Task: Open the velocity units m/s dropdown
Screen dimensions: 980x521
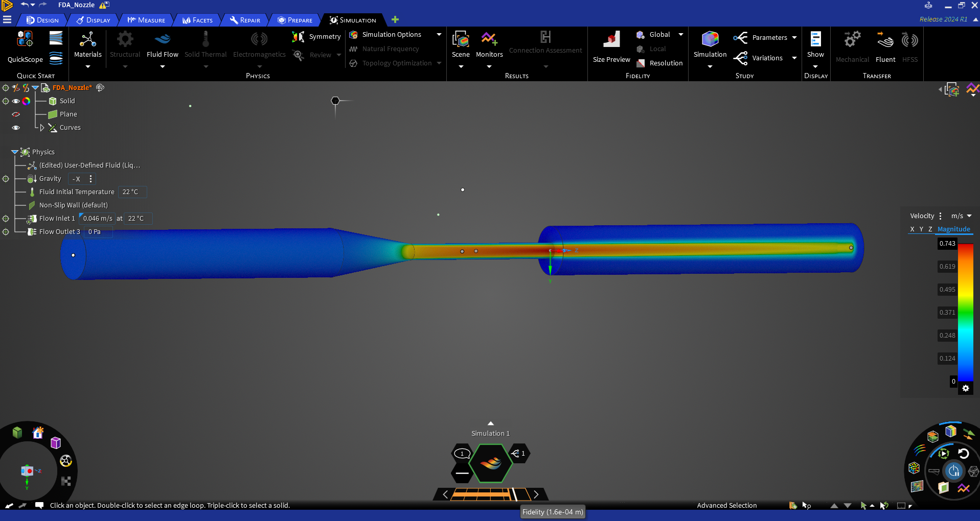Action: tap(961, 216)
